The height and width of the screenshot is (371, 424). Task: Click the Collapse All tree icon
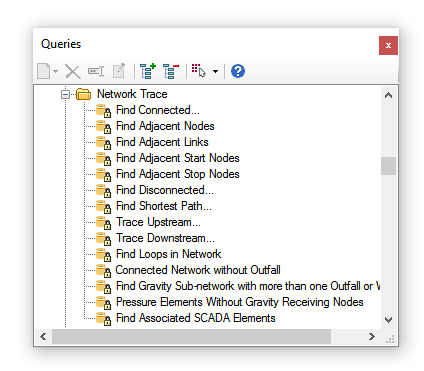click(x=171, y=71)
